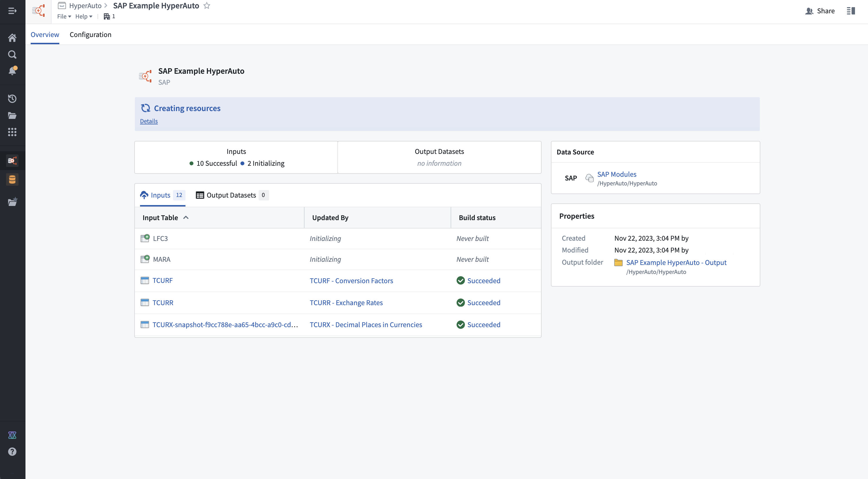868x479 pixels.
Task: Open the Home icon in sidebar
Action: point(12,38)
